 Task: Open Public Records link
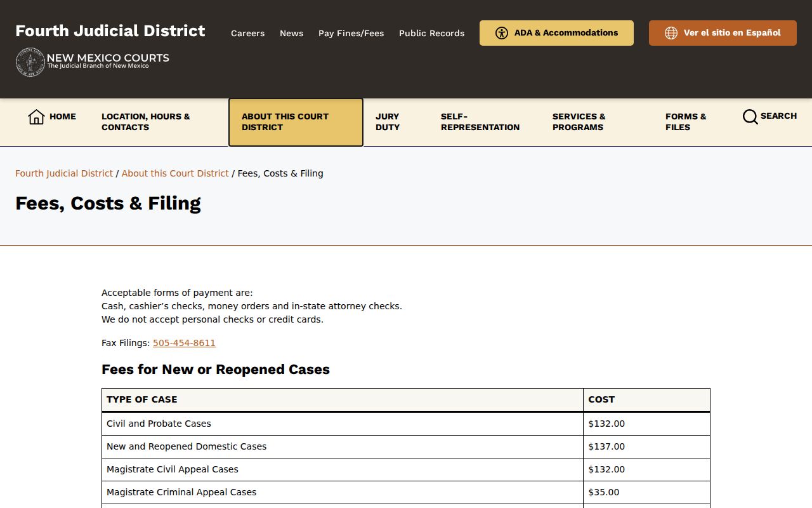431,33
